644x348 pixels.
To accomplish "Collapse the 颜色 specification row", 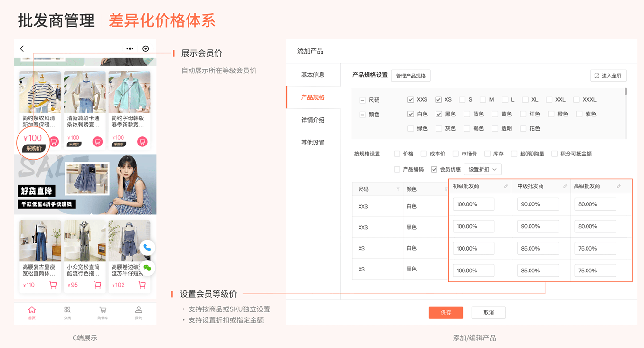I will pos(362,115).
